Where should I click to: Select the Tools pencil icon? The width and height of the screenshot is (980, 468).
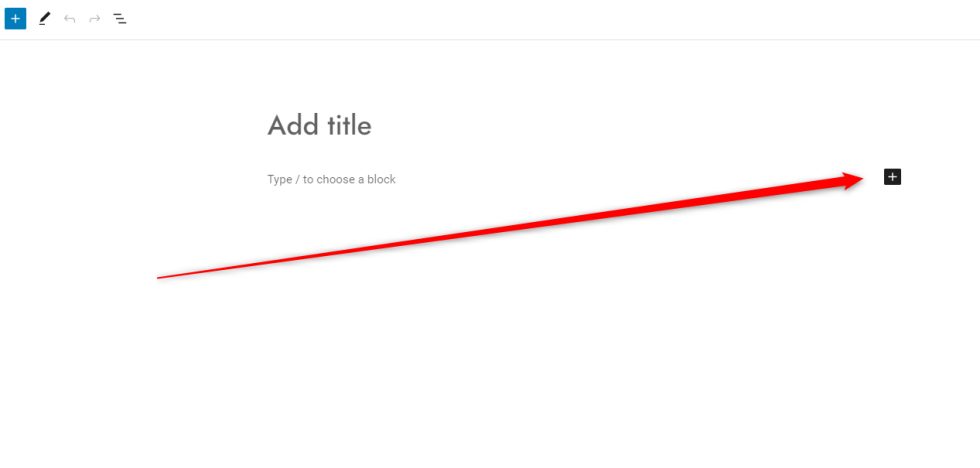43,19
